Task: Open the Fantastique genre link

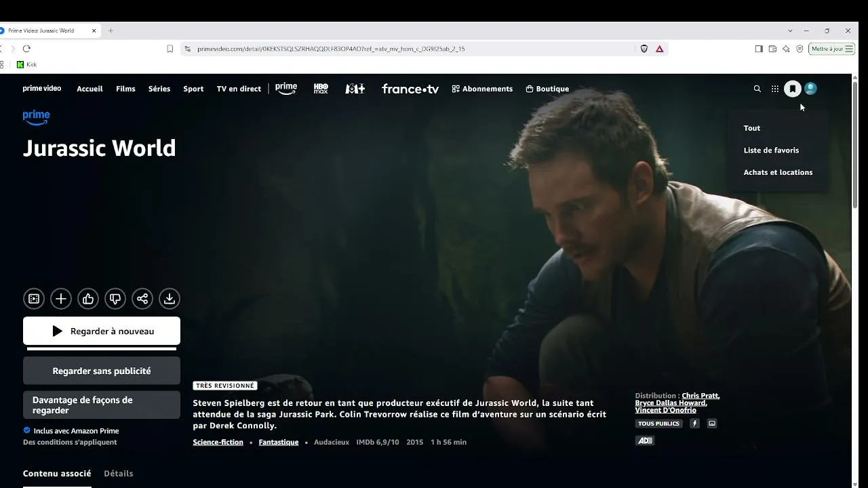Action: pos(279,443)
